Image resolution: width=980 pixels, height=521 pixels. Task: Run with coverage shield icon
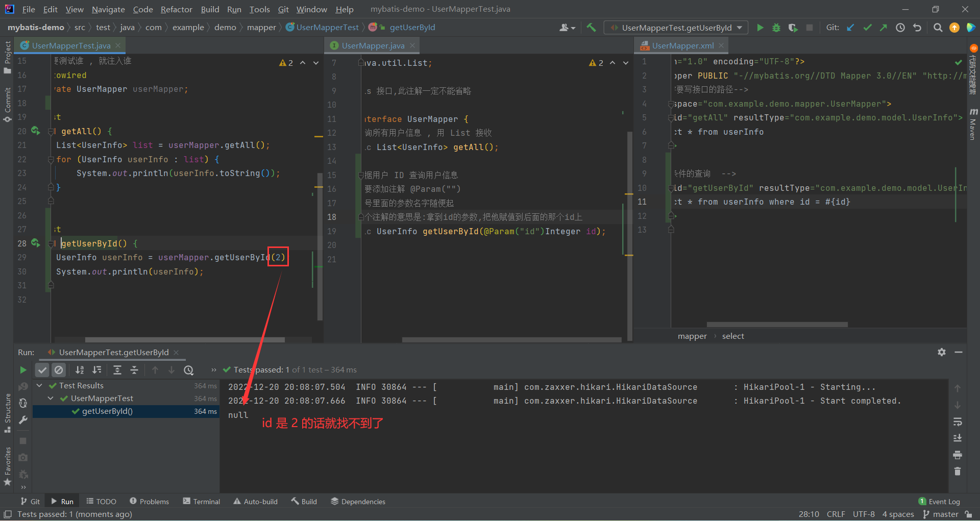793,28
